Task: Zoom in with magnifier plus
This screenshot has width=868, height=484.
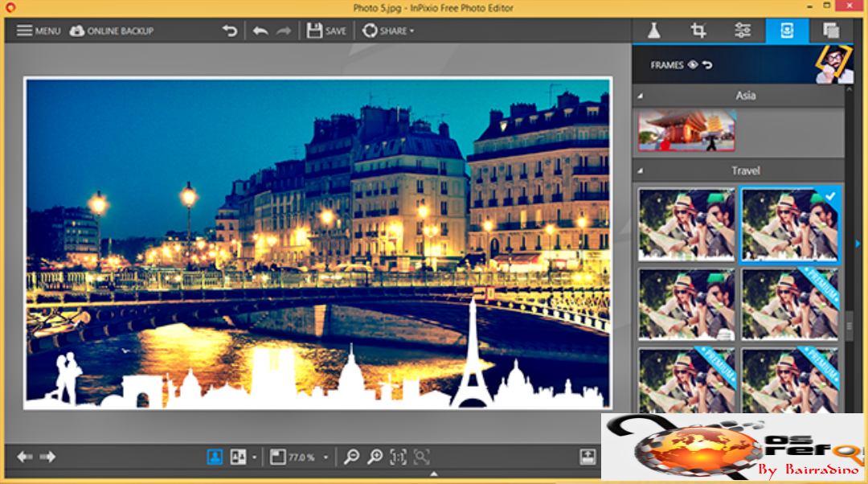Action: click(375, 457)
